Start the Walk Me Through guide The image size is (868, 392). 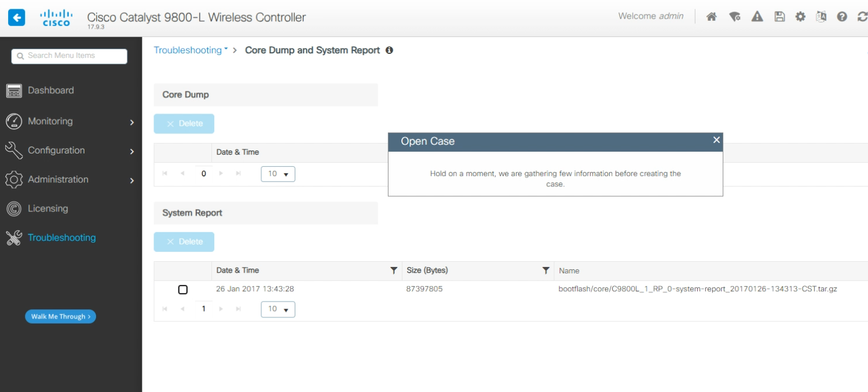click(x=60, y=317)
